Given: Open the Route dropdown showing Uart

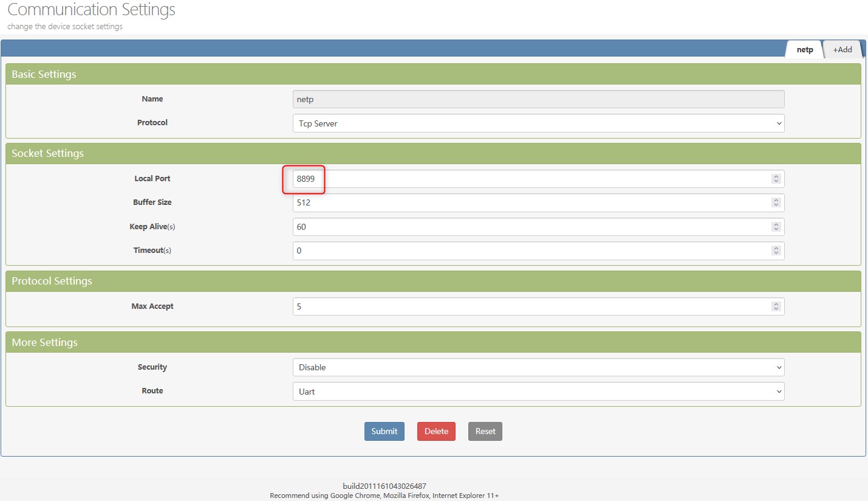Looking at the screenshot, I should 538,392.
